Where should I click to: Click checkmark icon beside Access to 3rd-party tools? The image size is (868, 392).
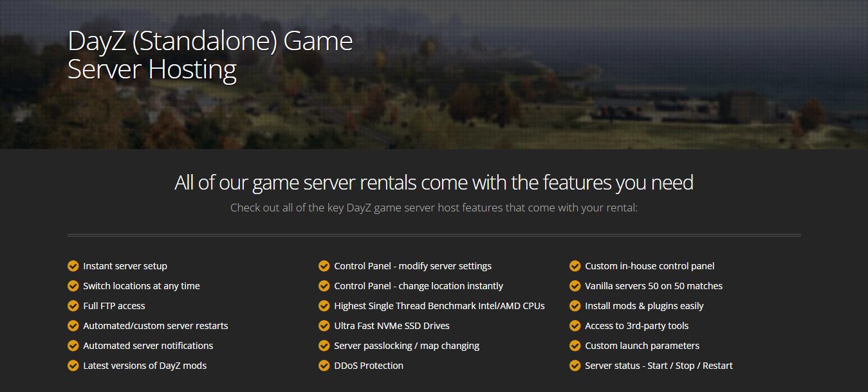pyautogui.click(x=575, y=326)
